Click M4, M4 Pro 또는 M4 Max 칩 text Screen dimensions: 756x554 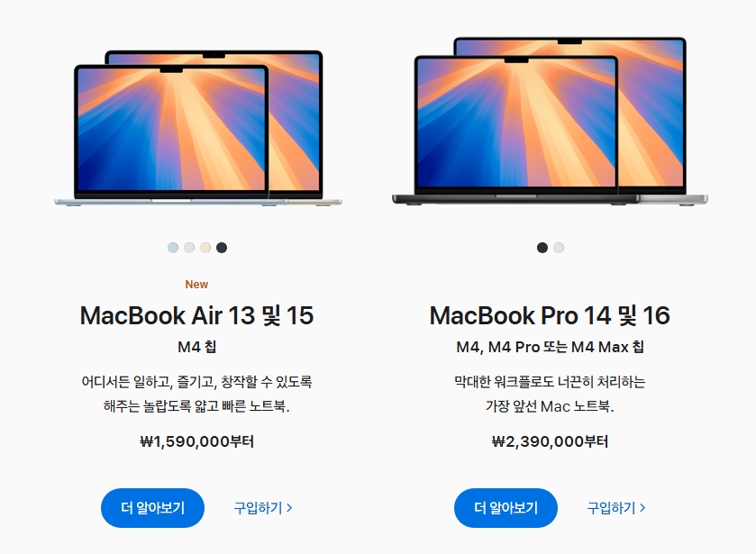tap(550, 347)
